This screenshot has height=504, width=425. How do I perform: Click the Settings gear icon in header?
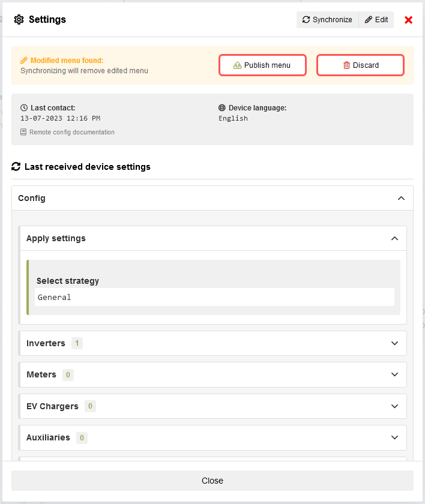[x=19, y=20]
